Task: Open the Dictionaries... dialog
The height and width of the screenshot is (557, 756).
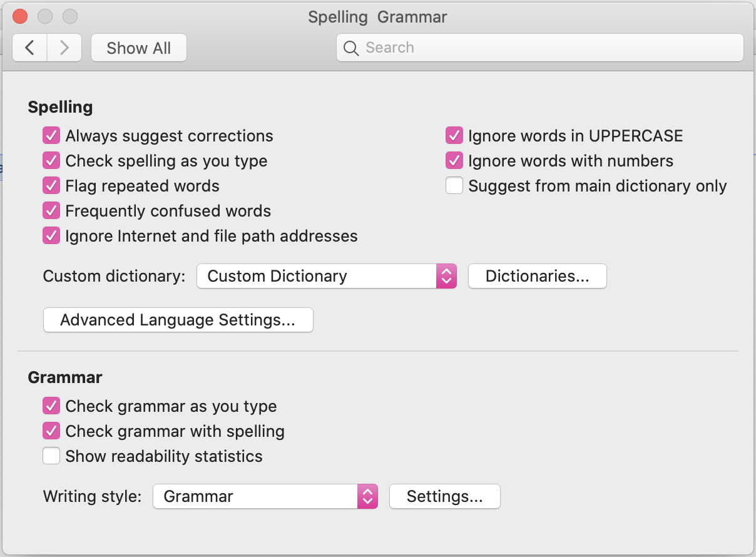Action: 537,276
